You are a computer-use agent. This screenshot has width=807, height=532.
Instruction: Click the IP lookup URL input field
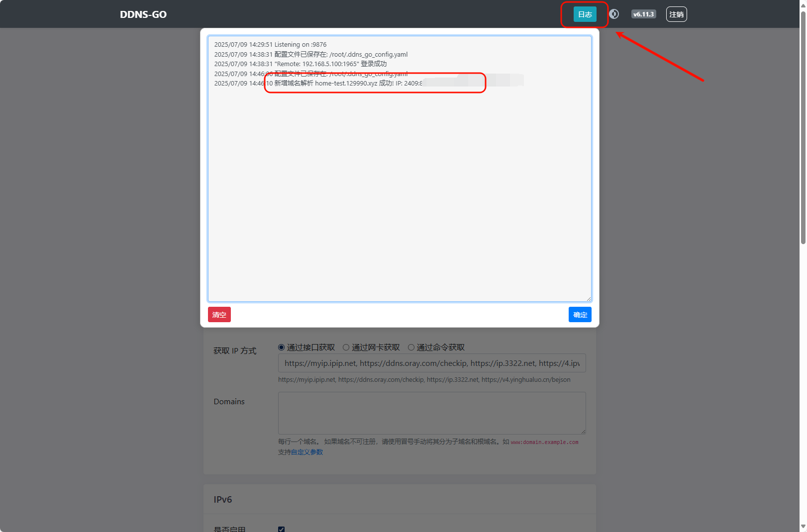(x=431, y=363)
